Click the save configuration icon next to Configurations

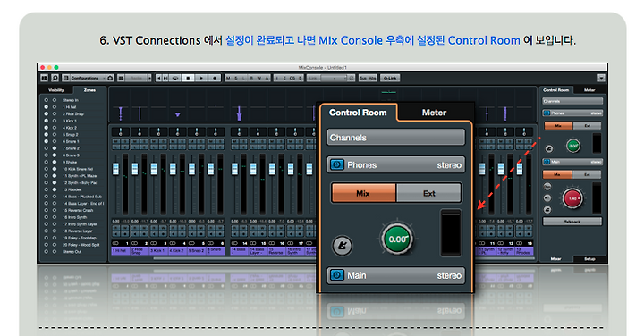click(110, 78)
